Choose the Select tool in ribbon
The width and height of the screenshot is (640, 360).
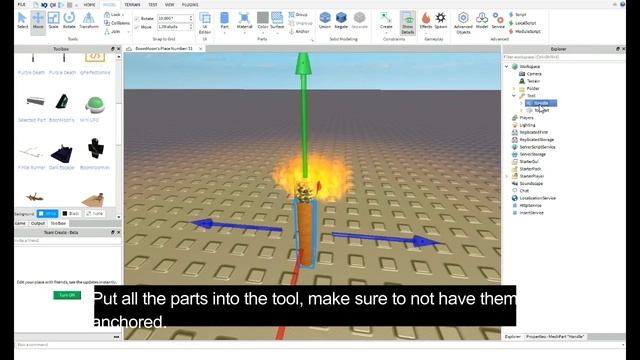[22, 20]
